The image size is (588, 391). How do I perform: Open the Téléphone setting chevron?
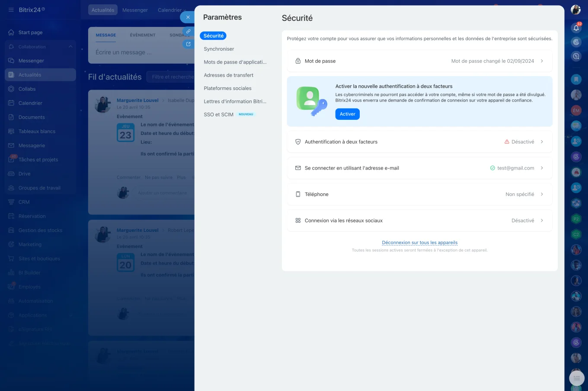[x=542, y=194]
